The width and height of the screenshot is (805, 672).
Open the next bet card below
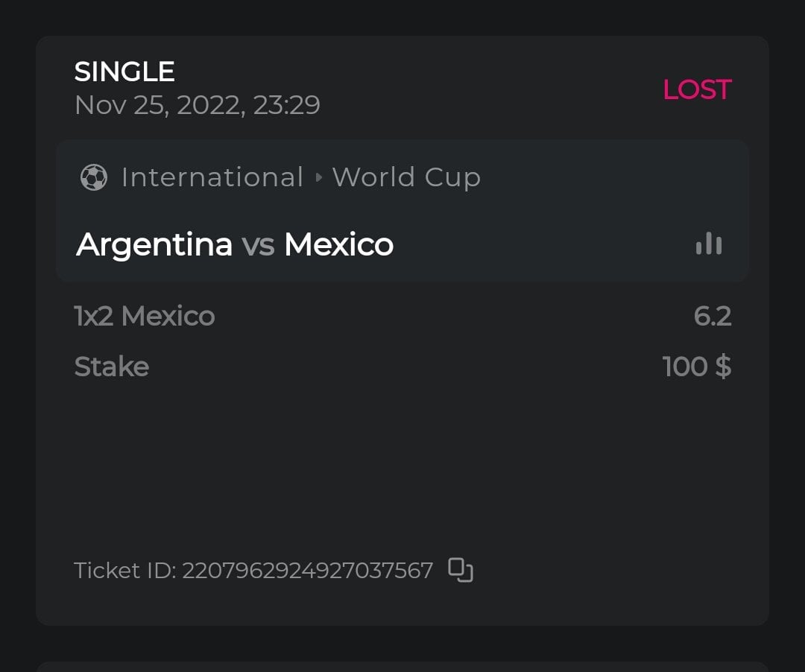[402, 666]
